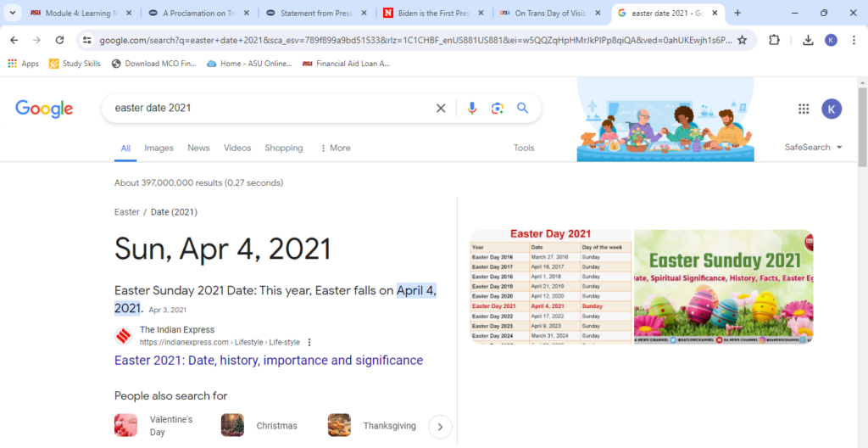Switch to Images results
This screenshot has width=868, height=448.
(159, 148)
